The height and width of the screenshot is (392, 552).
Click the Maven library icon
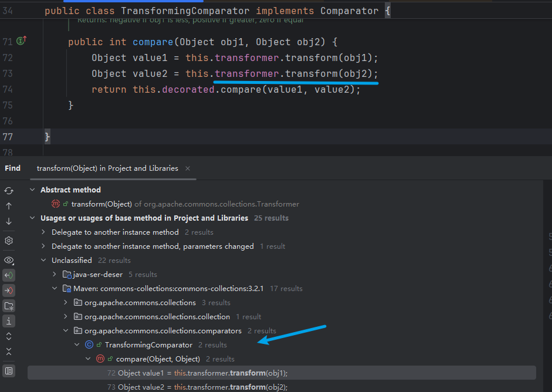tap(67, 289)
